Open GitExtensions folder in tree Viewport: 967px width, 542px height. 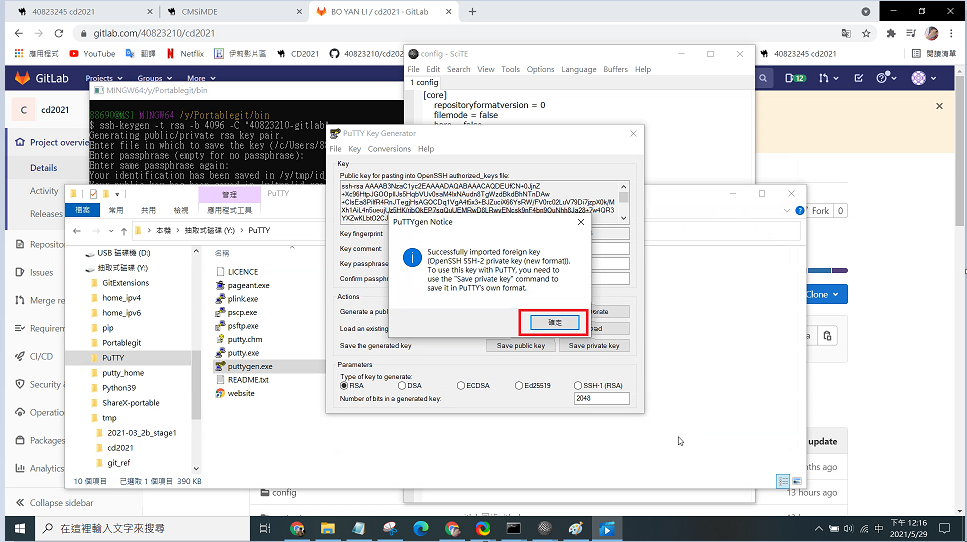[x=125, y=283]
